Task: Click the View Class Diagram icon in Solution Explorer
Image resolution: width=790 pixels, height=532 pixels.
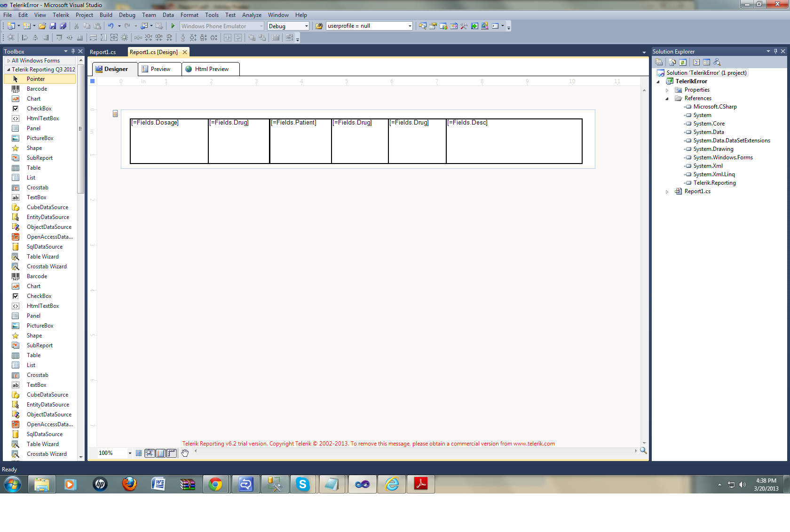Action: pyautogui.click(x=717, y=62)
